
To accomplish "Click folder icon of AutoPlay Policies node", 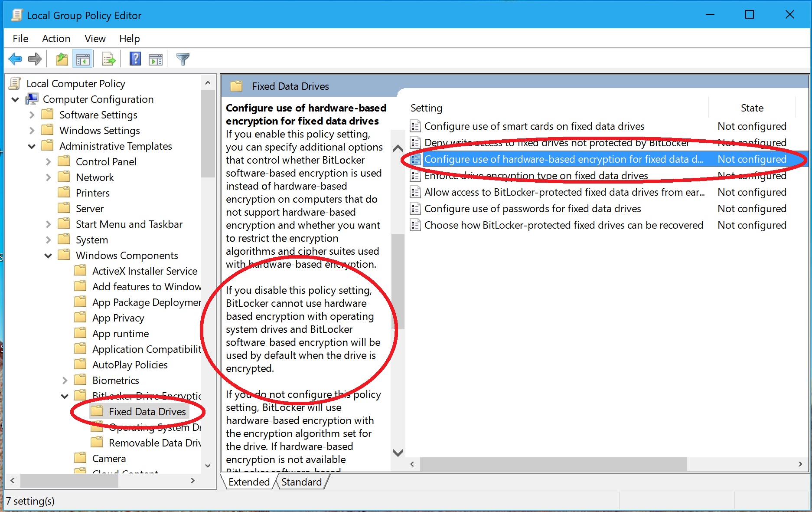I will pyautogui.click(x=81, y=364).
